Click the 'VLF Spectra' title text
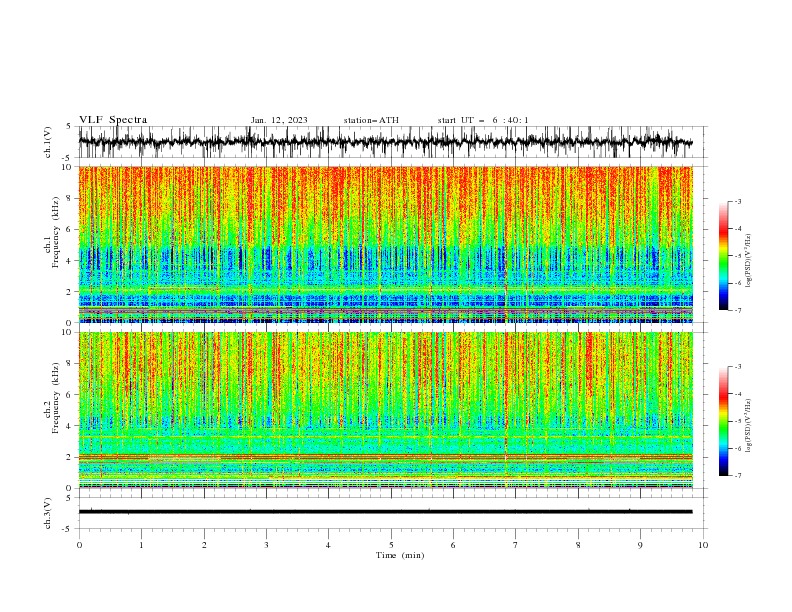 [x=113, y=120]
